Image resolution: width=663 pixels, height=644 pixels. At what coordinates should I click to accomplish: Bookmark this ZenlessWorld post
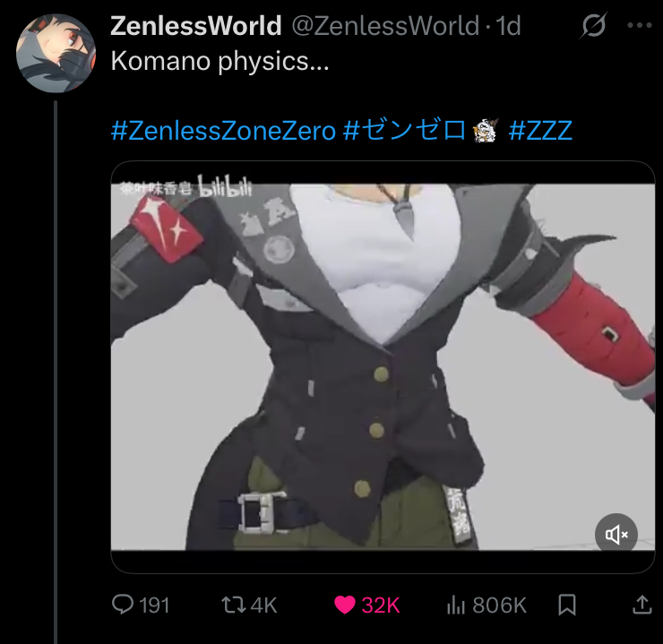click(567, 605)
